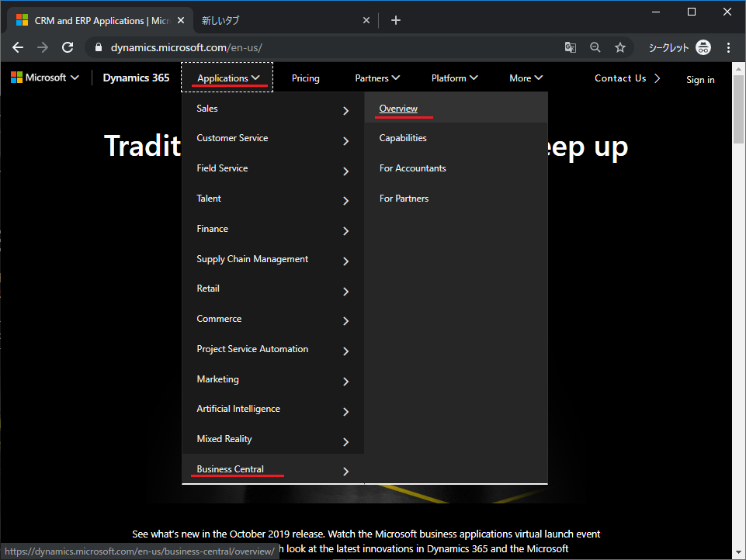
Task: Click Sign in
Action: (x=700, y=80)
